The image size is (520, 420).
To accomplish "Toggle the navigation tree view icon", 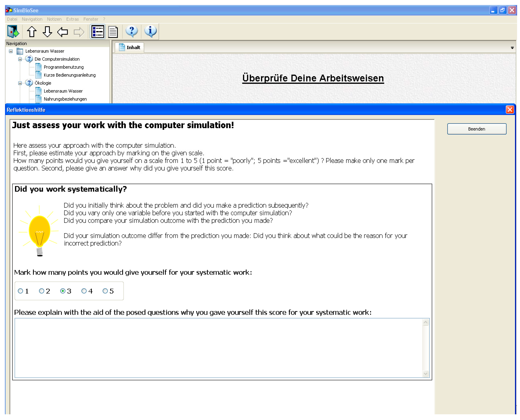I will pos(98,32).
